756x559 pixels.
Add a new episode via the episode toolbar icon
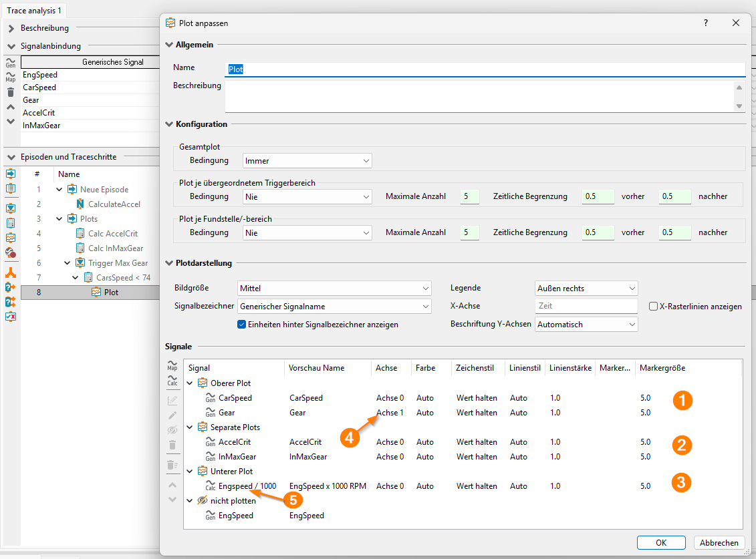point(11,174)
